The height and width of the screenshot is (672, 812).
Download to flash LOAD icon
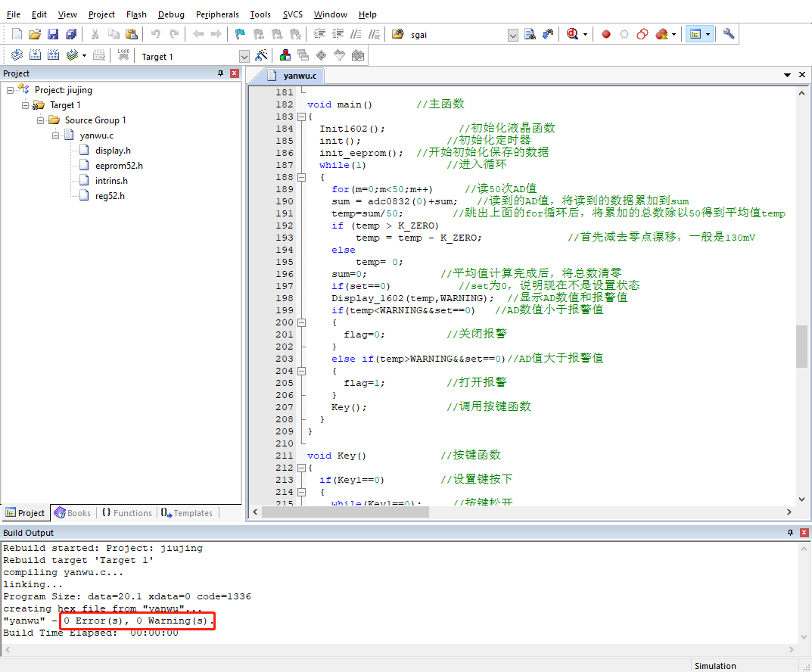(123, 55)
